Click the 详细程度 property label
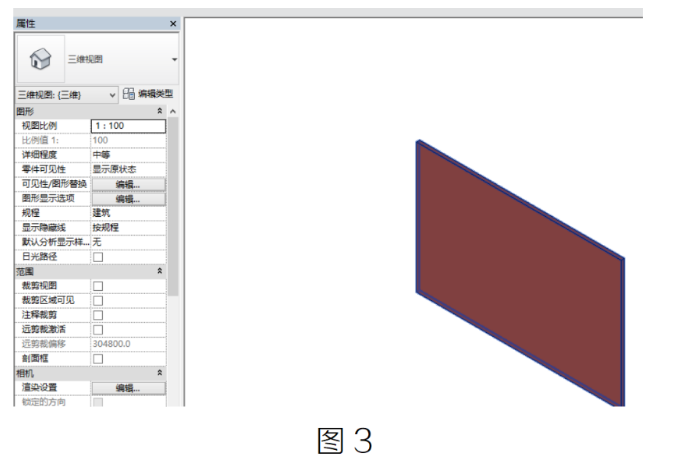This screenshot has height=467, width=678. [39, 155]
